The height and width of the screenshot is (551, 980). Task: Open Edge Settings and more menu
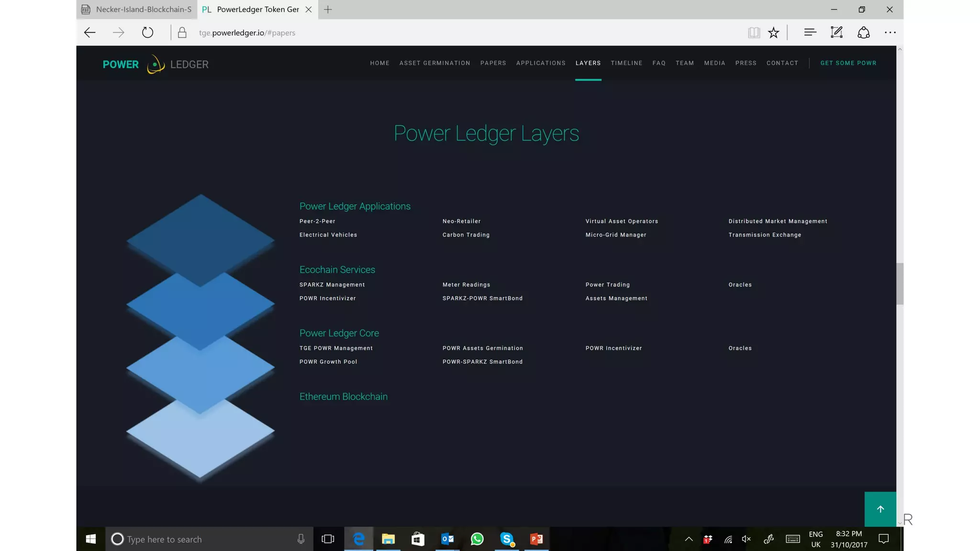[x=890, y=33]
